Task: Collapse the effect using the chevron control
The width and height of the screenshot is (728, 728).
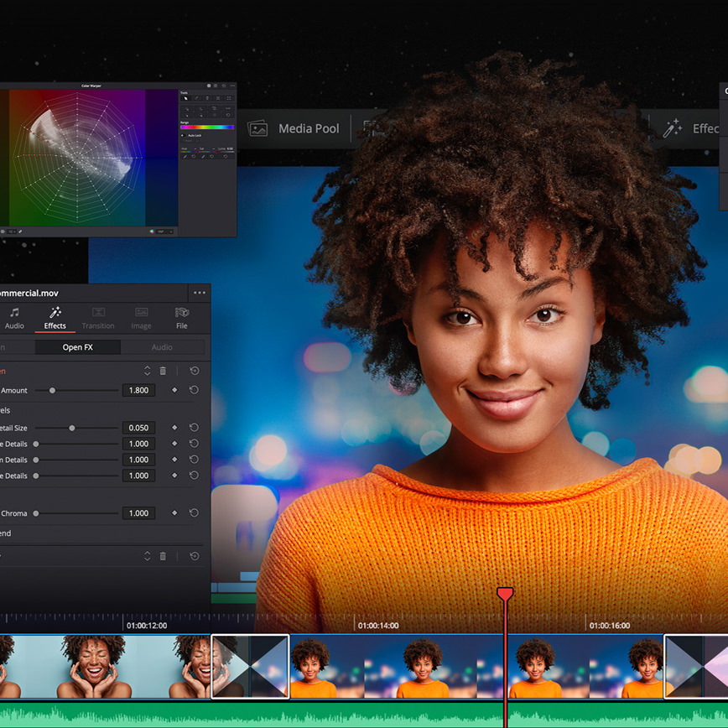Action: (x=147, y=370)
